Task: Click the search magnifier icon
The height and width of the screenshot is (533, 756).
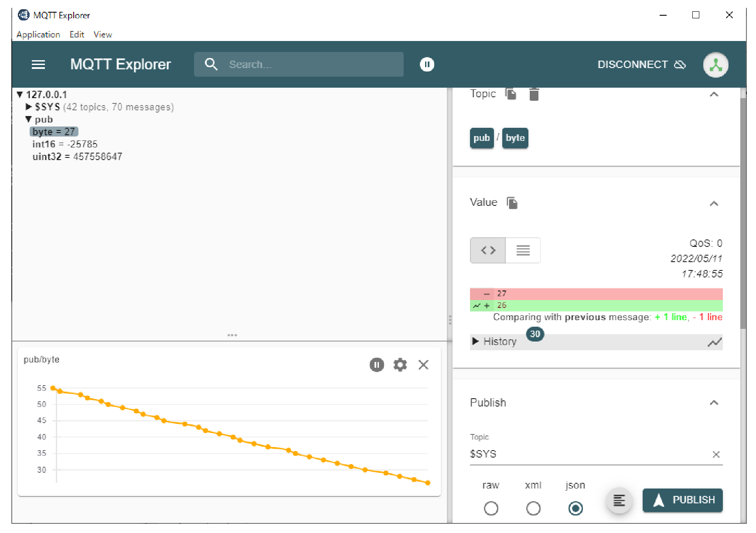Action: pos(211,64)
